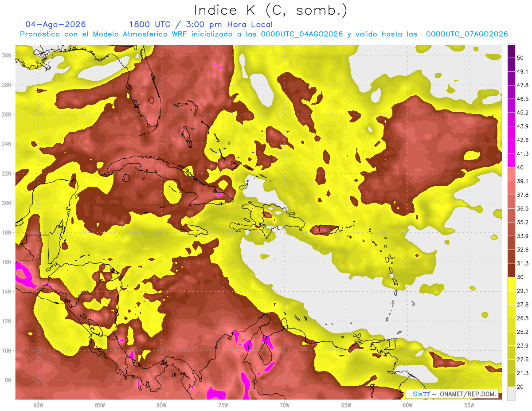Click the longitude axis label '60W'
The height and width of the screenshot is (411, 532).
tap(408, 406)
